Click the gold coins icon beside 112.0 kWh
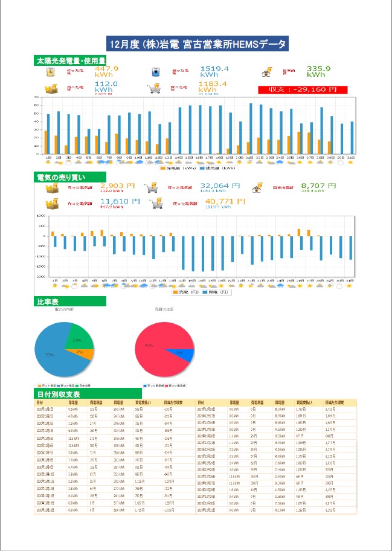392x551 pixels. point(50,89)
